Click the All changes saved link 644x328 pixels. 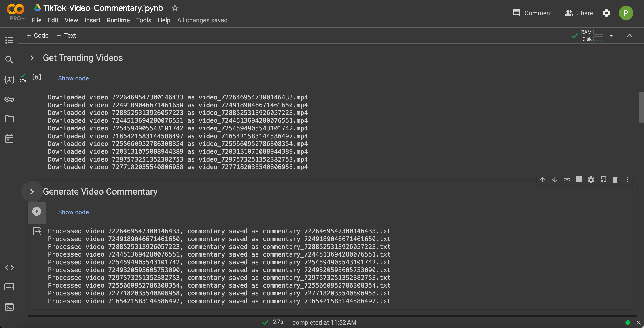click(x=202, y=20)
